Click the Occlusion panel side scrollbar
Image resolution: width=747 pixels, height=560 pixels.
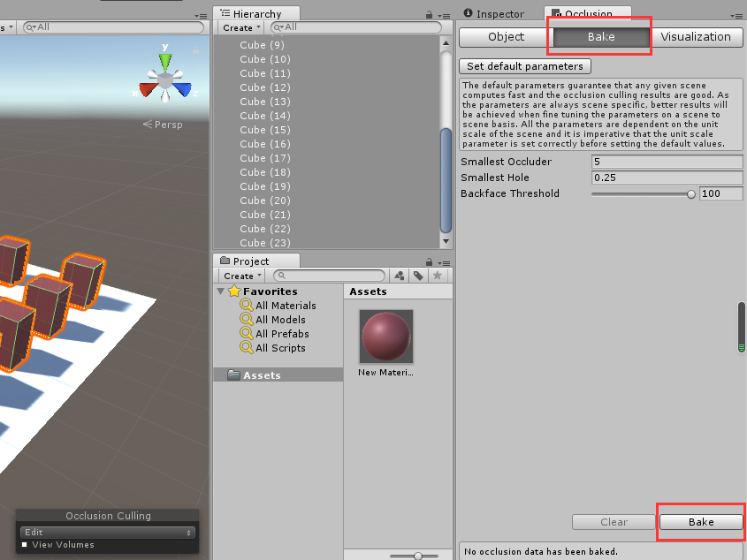742,327
